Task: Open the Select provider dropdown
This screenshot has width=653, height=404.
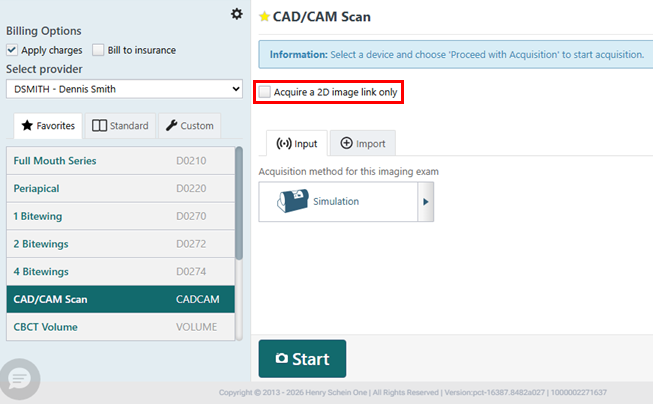Action: click(124, 89)
